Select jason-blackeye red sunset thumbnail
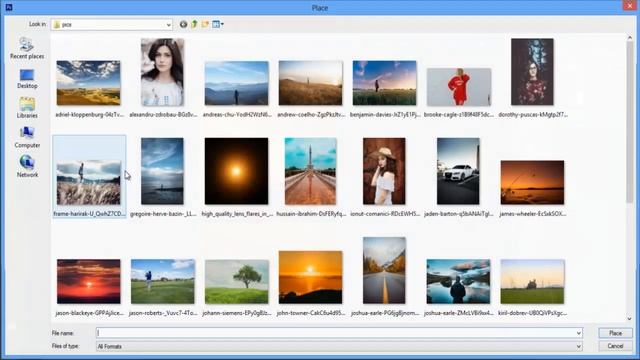 click(89, 281)
